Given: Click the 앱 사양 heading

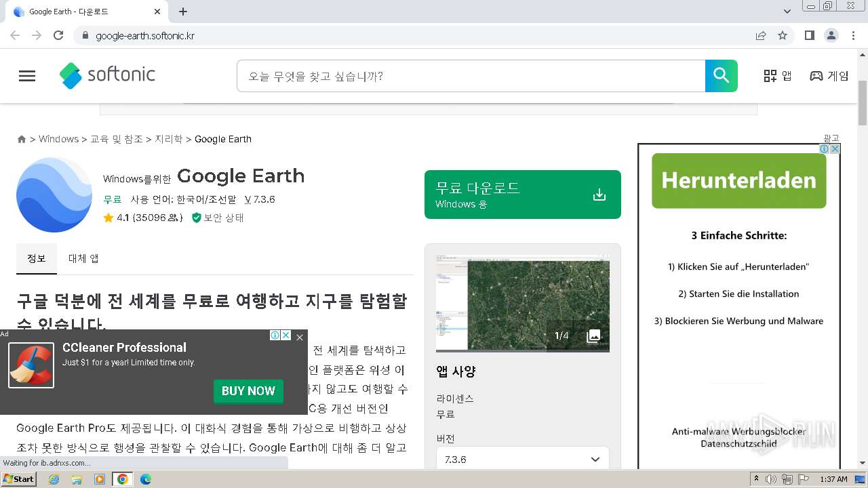Looking at the screenshot, I should (x=456, y=371).
